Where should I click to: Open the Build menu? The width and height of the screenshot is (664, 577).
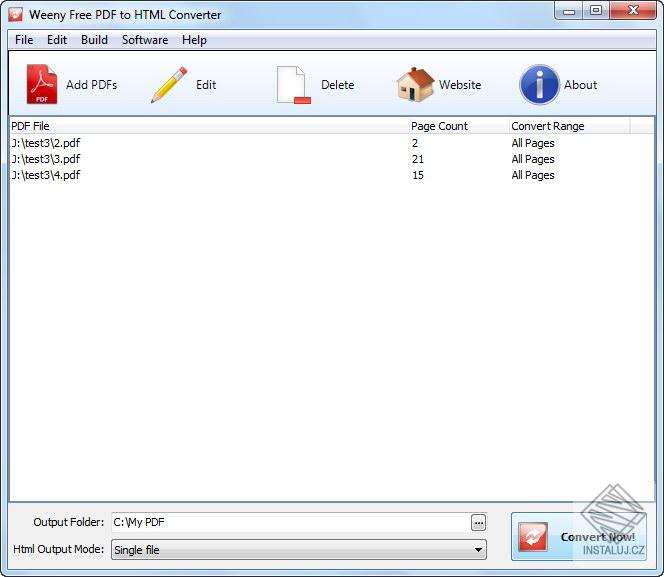94,40
